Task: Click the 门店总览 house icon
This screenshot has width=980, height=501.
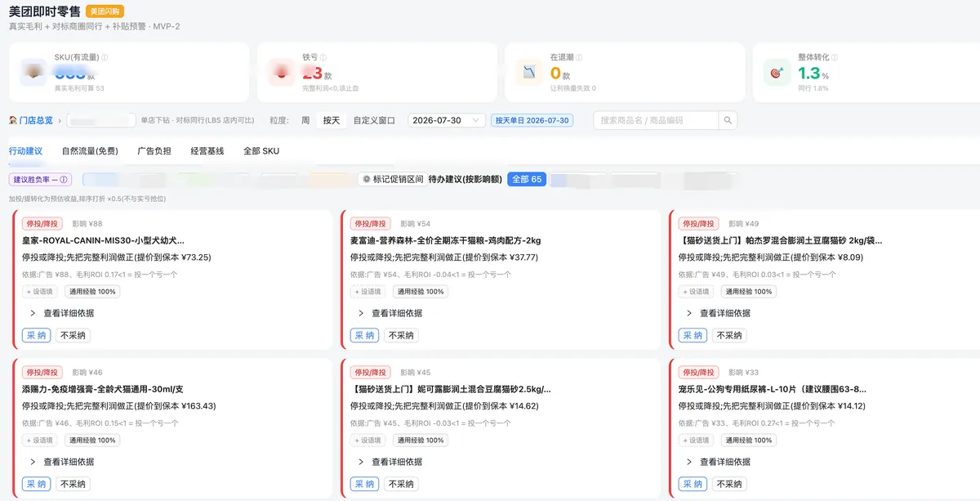Action: pyautogui.click(x=13, y=120)
